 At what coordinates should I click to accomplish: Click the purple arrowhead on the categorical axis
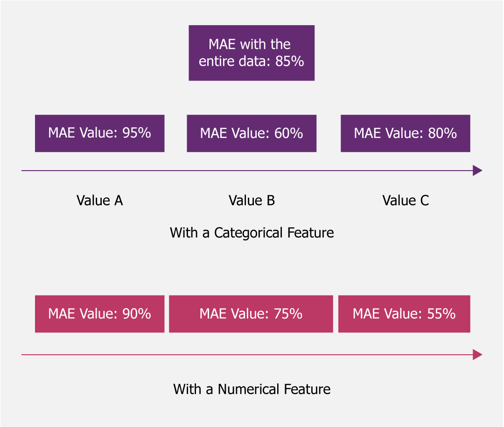click(x=477, y=171)
